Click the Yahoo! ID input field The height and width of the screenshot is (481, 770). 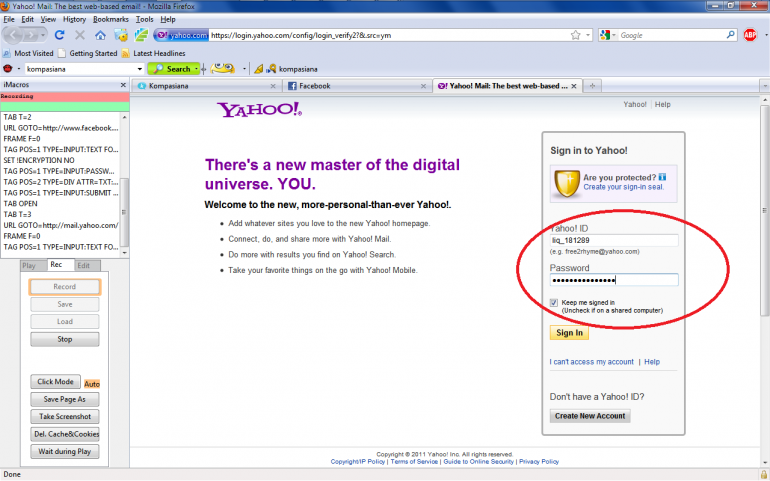coord(614,240)
